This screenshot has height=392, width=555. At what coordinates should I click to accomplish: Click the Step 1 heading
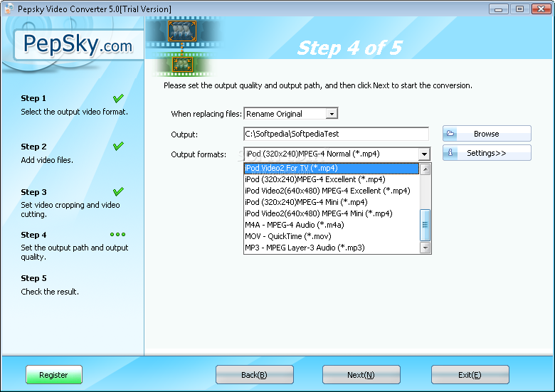[33, 98]
